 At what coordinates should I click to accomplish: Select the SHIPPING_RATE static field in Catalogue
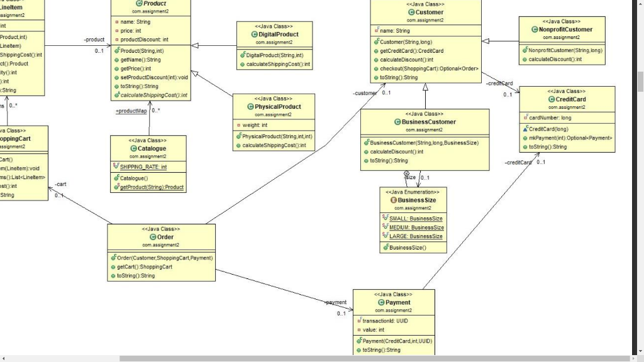point(143,165)
